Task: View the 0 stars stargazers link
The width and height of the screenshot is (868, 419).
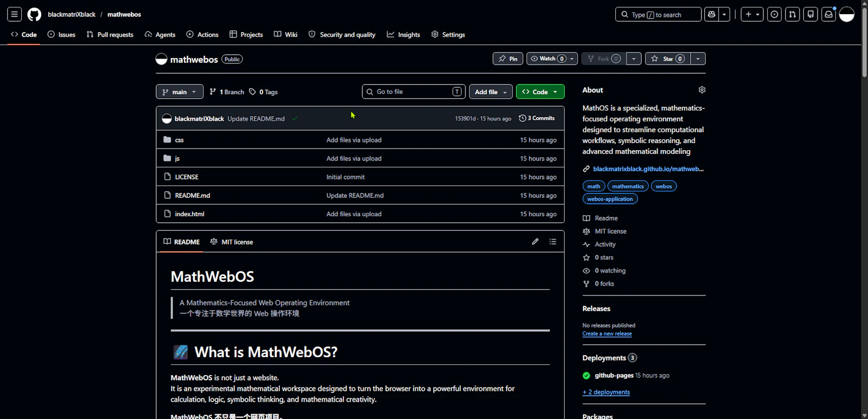Action: 598,257
